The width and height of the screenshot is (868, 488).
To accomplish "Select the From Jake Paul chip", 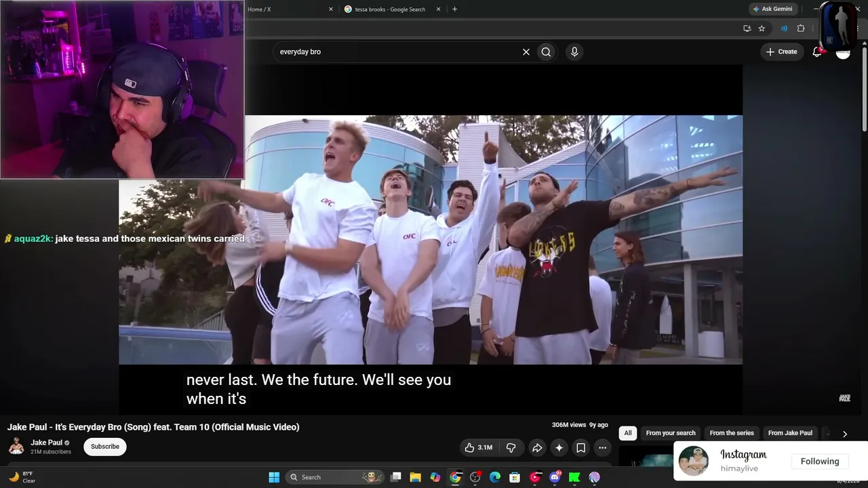I will [790, 433].
